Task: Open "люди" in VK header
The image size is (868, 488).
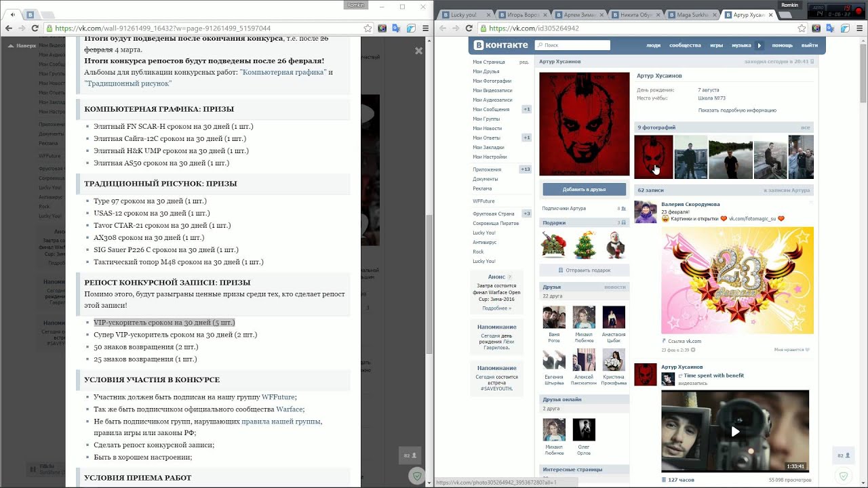Action: (653, 45)
